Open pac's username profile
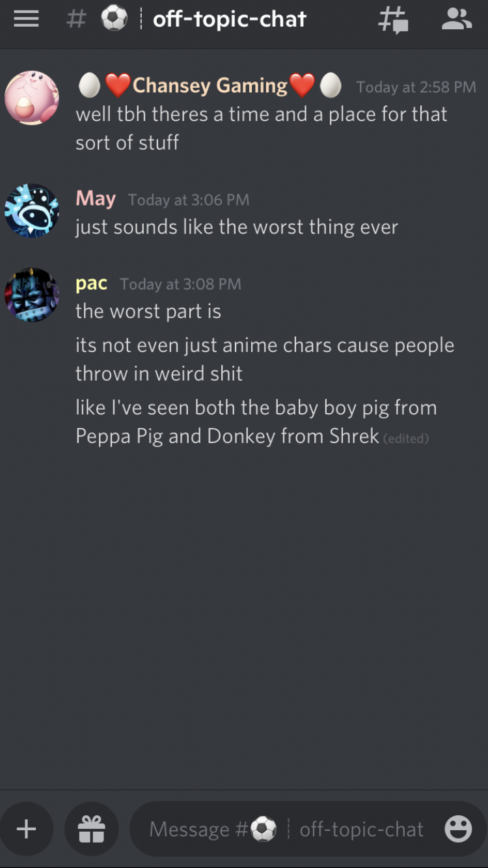488x868 pixels. tap(91, 284)
